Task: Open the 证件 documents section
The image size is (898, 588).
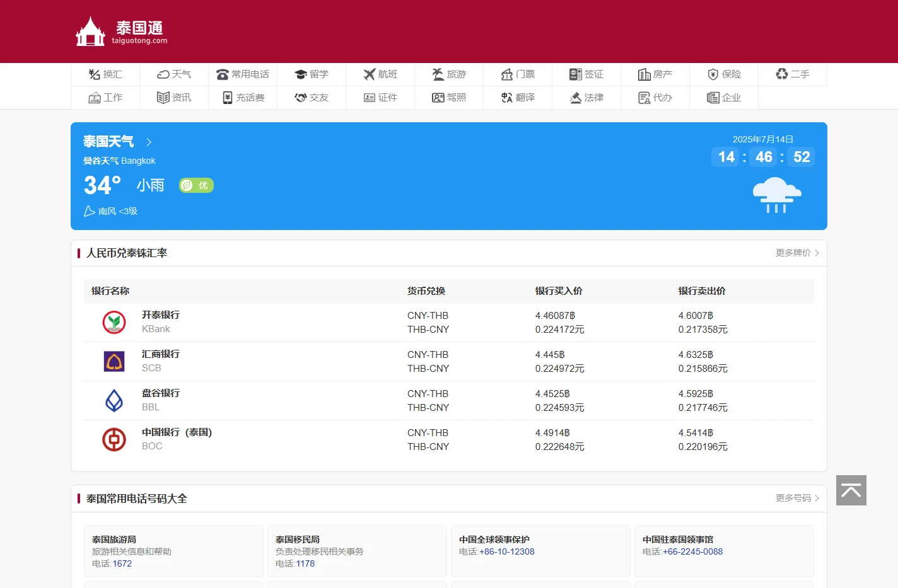Action: [x=380, y=98]
